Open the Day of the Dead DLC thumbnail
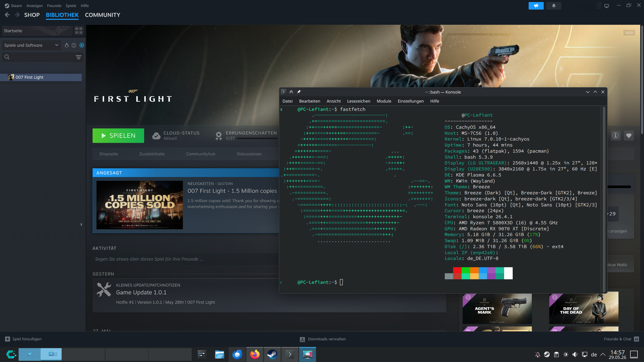 (584, 308)
